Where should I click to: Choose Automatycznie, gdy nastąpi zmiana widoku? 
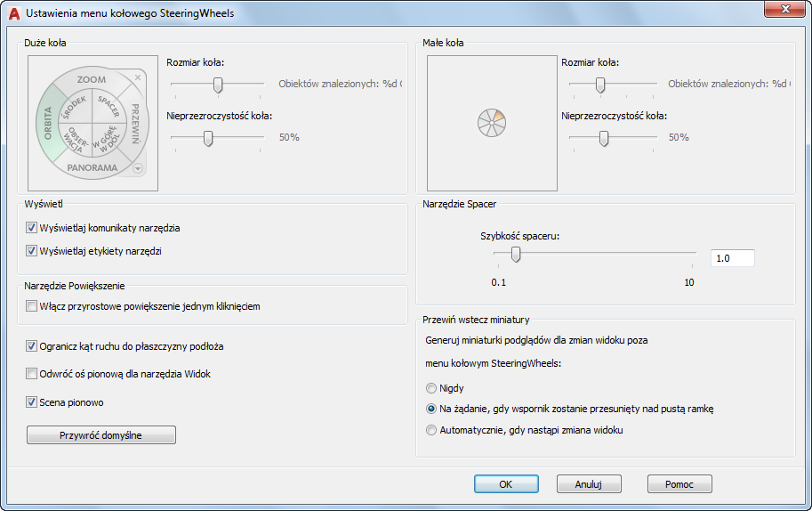click(430, 430)
